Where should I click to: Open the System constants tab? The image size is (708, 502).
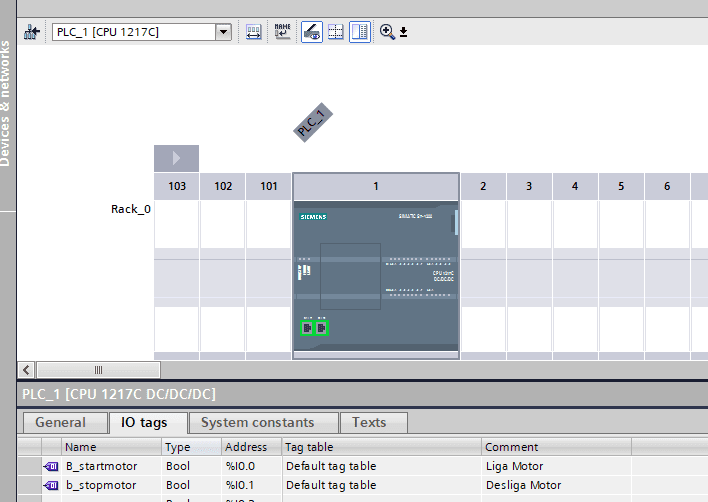click(264, 423)
